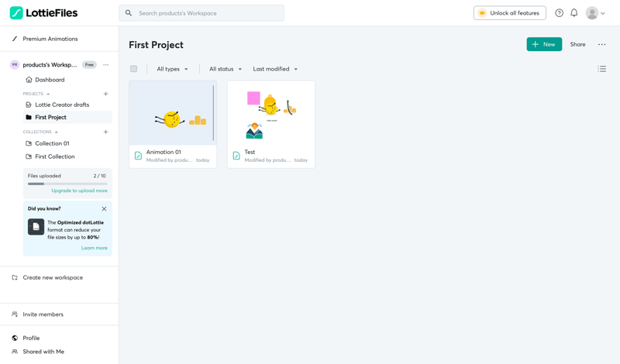The width and height of the screenshot is (620, 364).
Task: Click the Animation 01 title
Action: pyautogui.click(x=164, y=152)
